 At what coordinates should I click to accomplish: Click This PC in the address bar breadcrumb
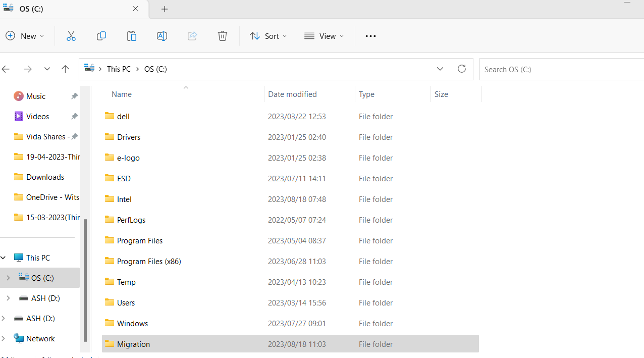118,69
